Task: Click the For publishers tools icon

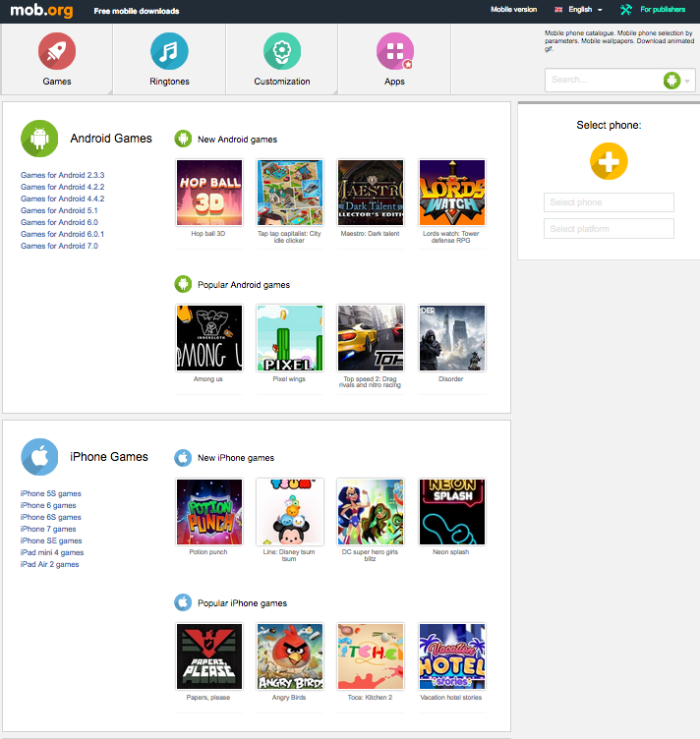Action: point(626,10)
